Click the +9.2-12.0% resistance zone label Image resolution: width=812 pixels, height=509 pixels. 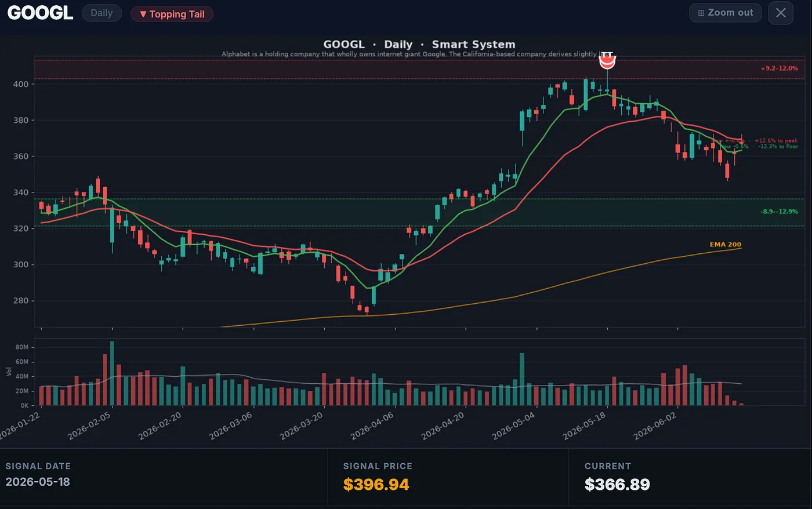779,68
